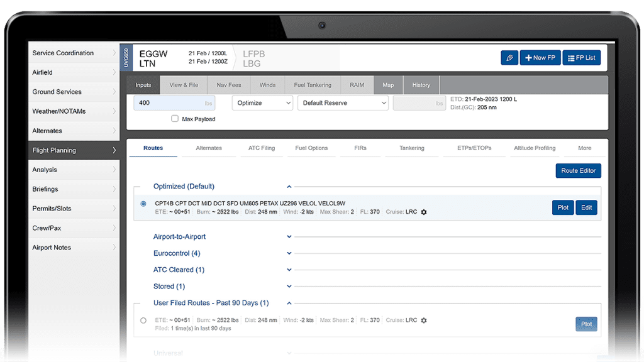
Task: Open the Default Reserve dropdown
Action: pyautogui.click(x=343, y=103)
